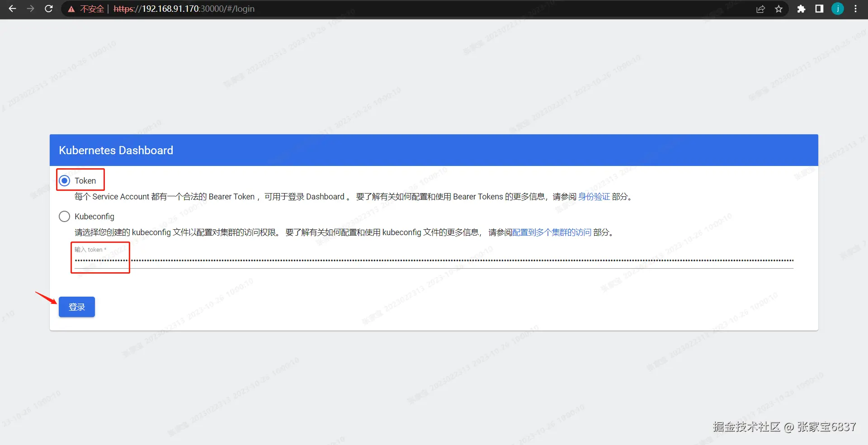Share this page via share icon
This screenshot has height=445, width=868.
[761, 9]
